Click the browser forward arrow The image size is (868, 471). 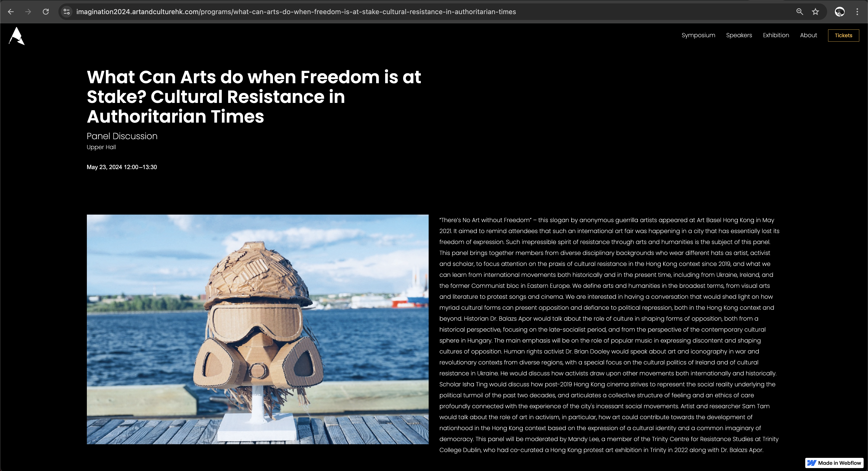pyautogui.click(x=28, y=12)
